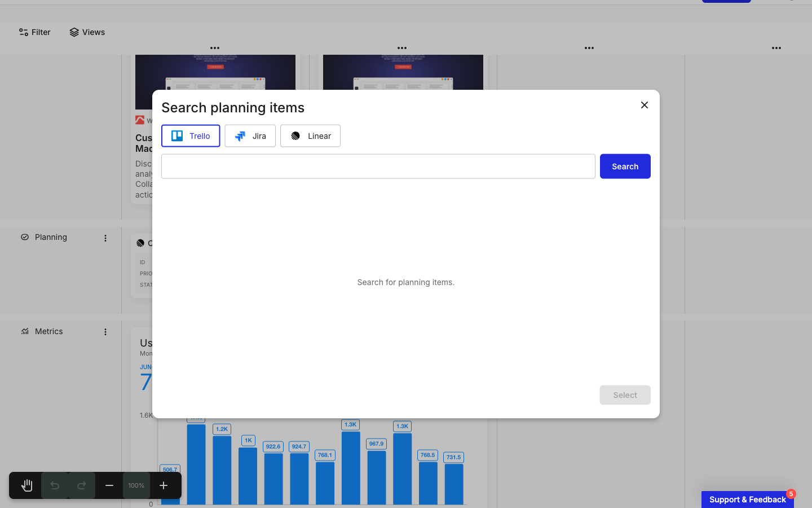Select the hand pan tool
Screen dimensions: 812x508
click(27, 485)
